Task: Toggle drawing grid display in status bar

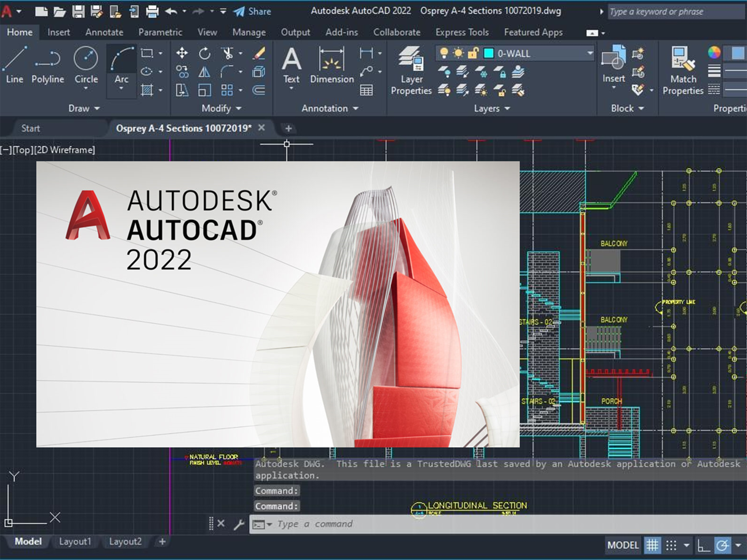Action: [652, 545]
